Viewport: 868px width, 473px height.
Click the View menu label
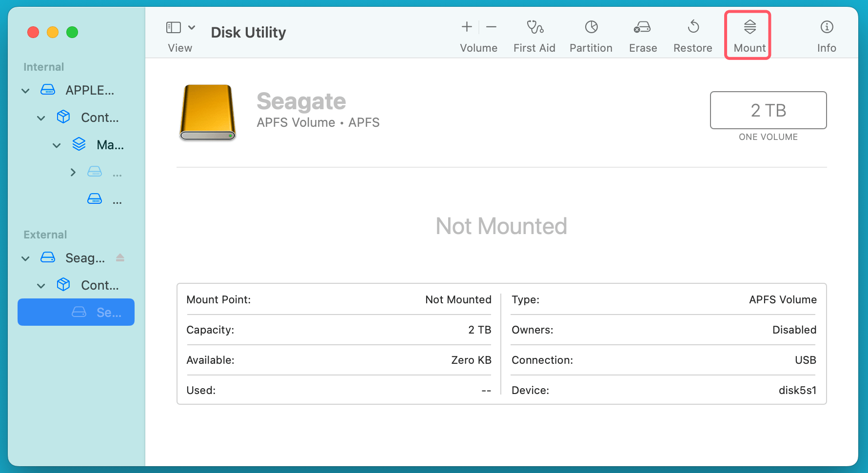tap(179, 48)
